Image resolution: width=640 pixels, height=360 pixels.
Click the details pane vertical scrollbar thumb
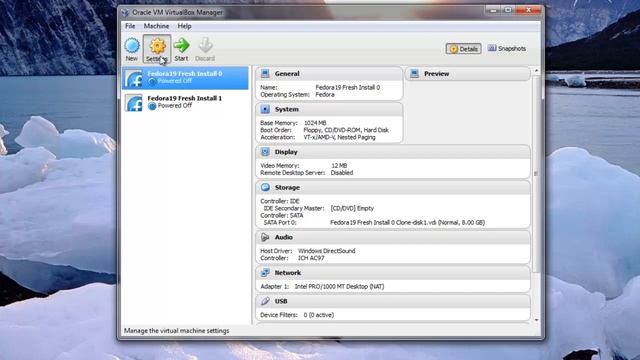coord(537,174)
